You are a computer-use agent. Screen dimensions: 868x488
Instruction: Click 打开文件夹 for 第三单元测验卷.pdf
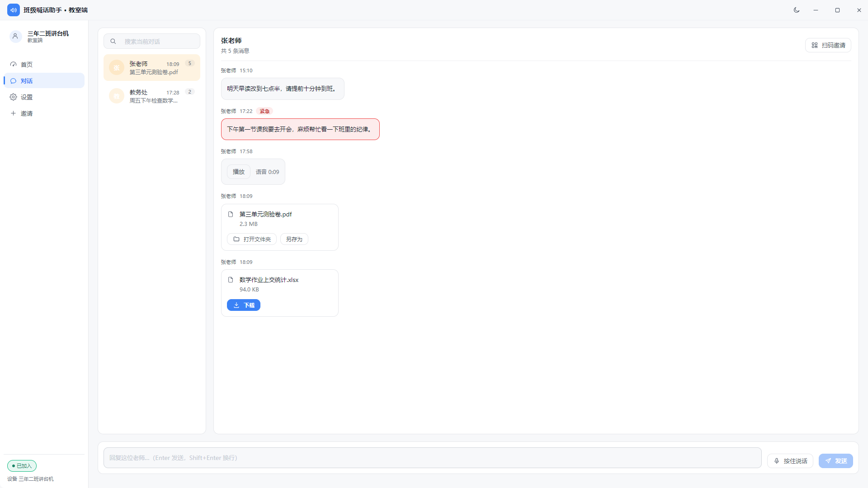[x=252, y=239]
